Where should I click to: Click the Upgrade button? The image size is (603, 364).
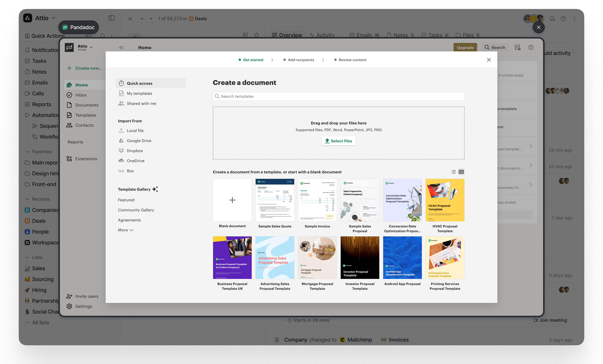click(465, 47)
